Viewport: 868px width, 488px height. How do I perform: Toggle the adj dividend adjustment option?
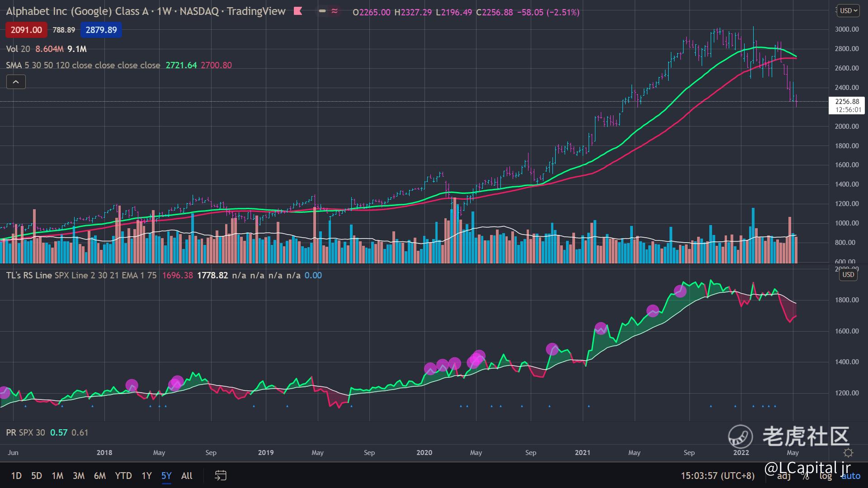[x=784, y=476]
